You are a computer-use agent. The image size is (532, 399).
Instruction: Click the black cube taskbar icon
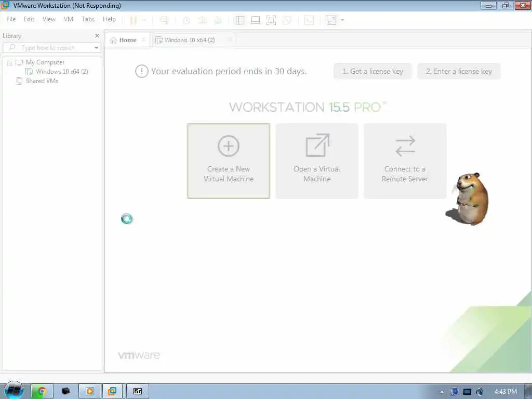click(66, 391)
